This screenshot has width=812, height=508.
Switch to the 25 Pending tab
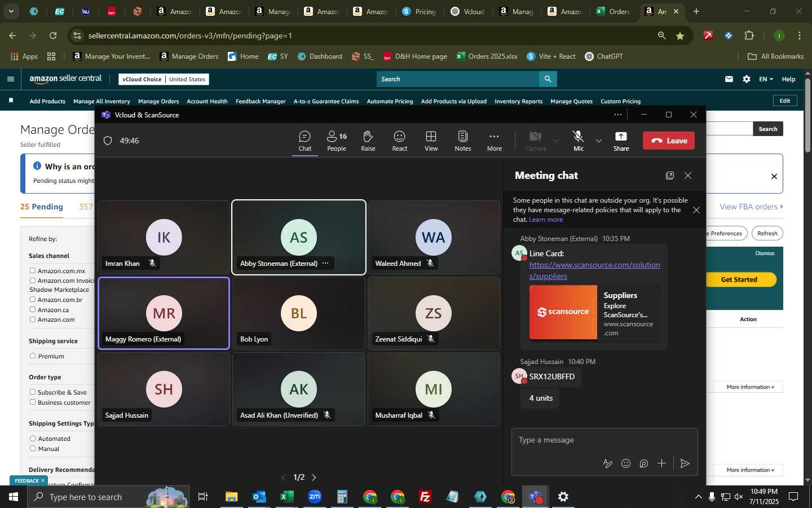[42, 207]
